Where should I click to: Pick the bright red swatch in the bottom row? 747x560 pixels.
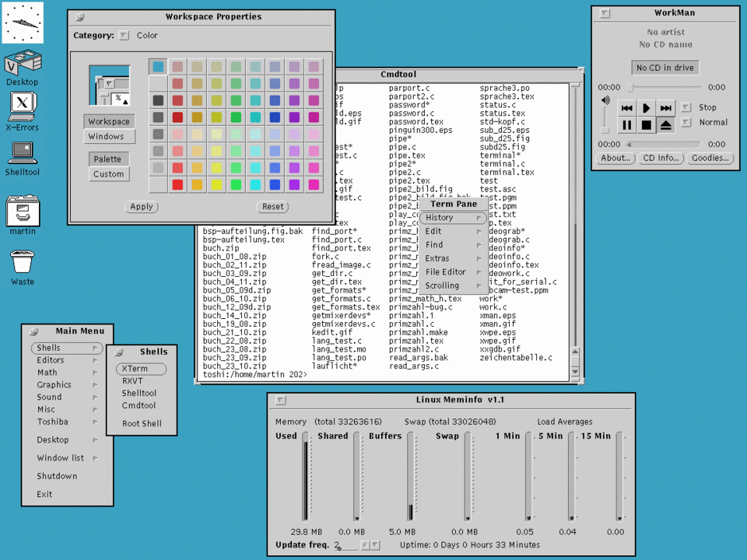point(177,185)
